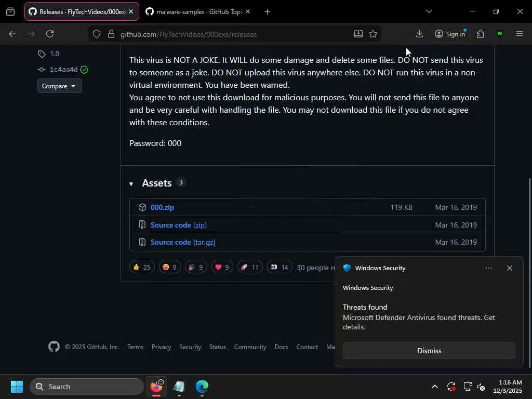Viewport: 532px width, 399px height.
Task: Click the page vertical scrollbar
Action: (530, 272)
